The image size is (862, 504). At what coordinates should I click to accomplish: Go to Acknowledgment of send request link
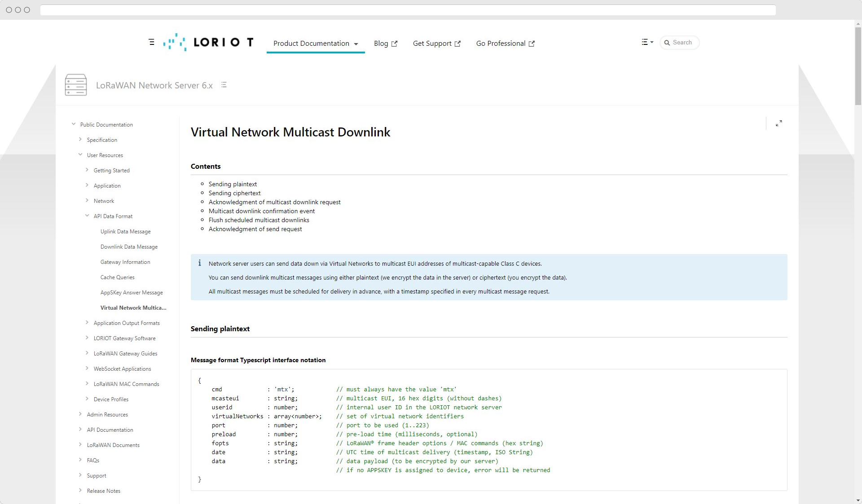(255, 229)
